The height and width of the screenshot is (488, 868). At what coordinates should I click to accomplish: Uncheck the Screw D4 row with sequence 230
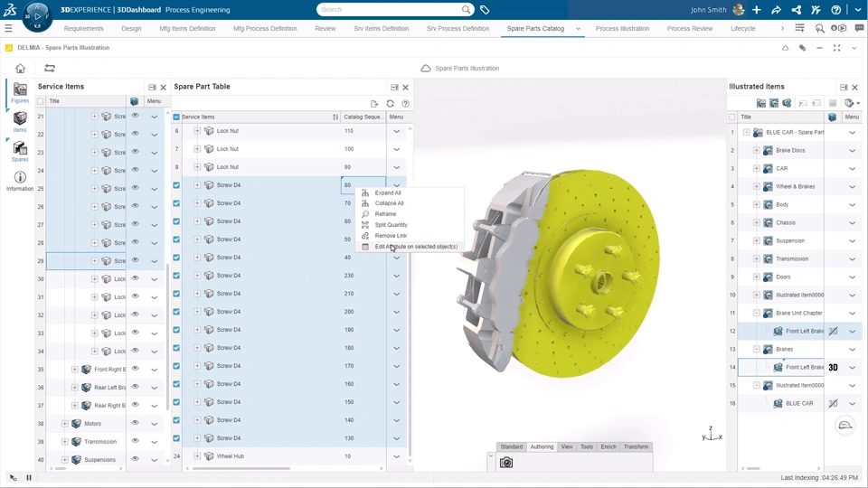pos(176,276)
